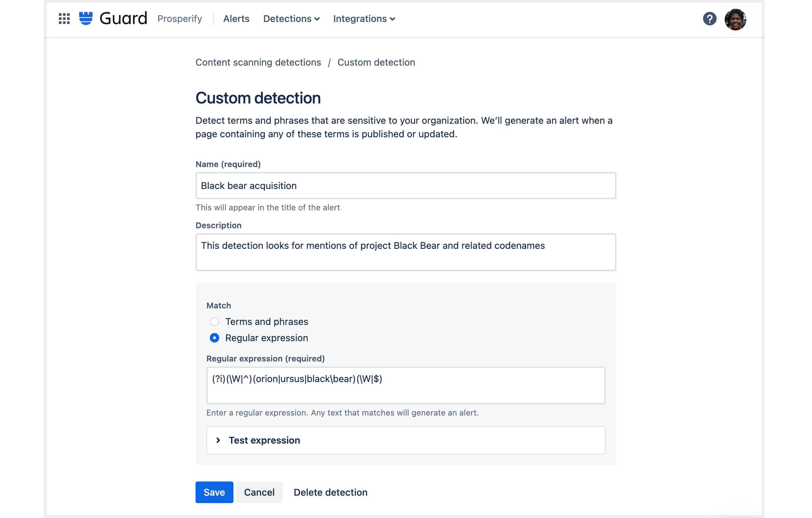Edit the Regular expression text area
The image size is (812, 518).
tap(406, 385)
